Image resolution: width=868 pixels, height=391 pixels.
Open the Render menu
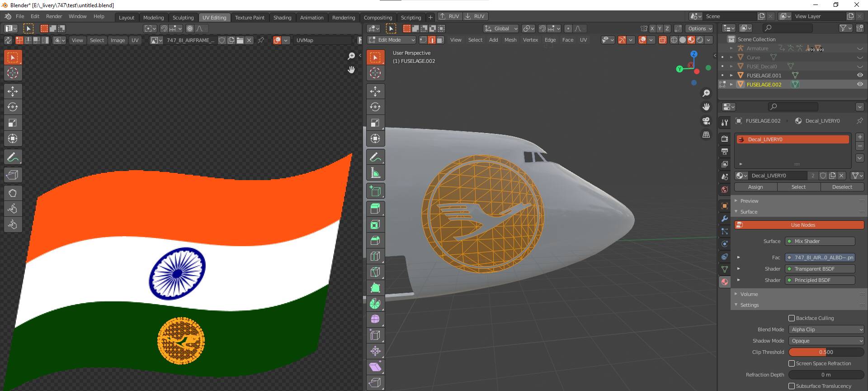click(x=54, y=16)
